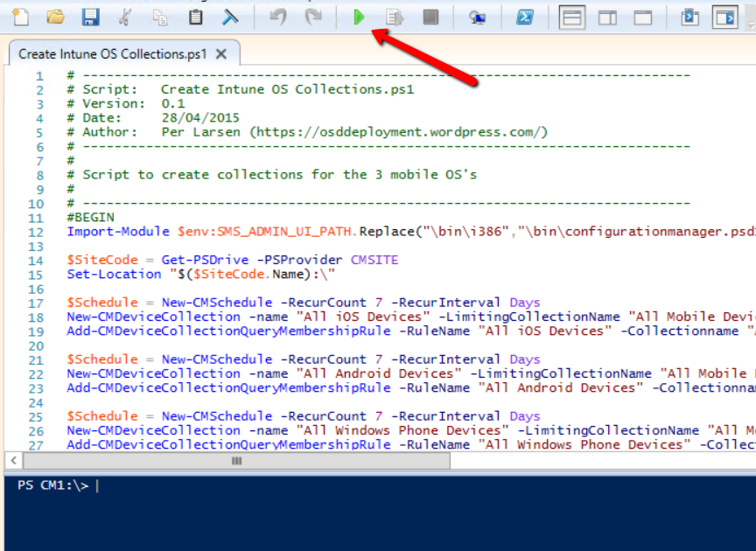Save the current script
This screenshot has width=756, height=551.
pos(90,17)
